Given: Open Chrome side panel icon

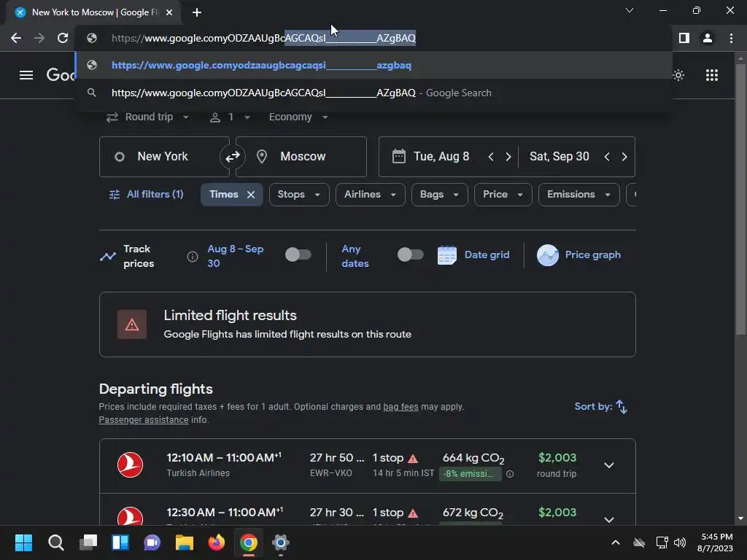Looking at the screenshot, I should (684, 38).
